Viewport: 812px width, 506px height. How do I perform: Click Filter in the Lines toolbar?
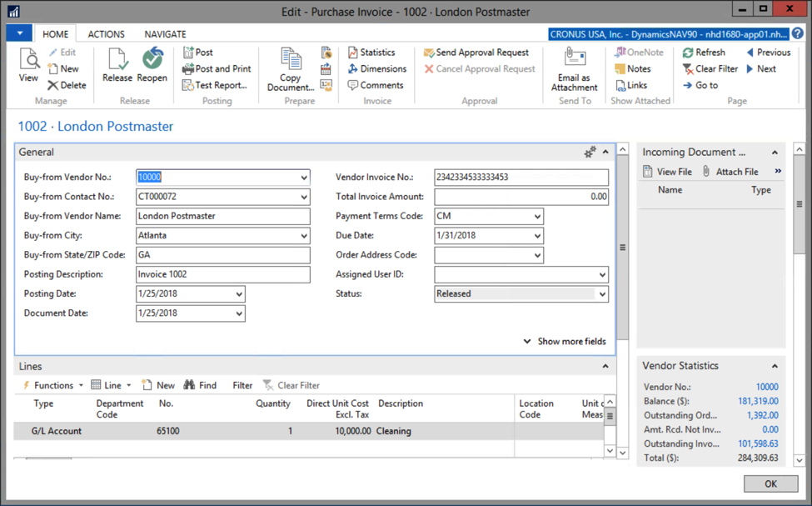click(242, 385)
